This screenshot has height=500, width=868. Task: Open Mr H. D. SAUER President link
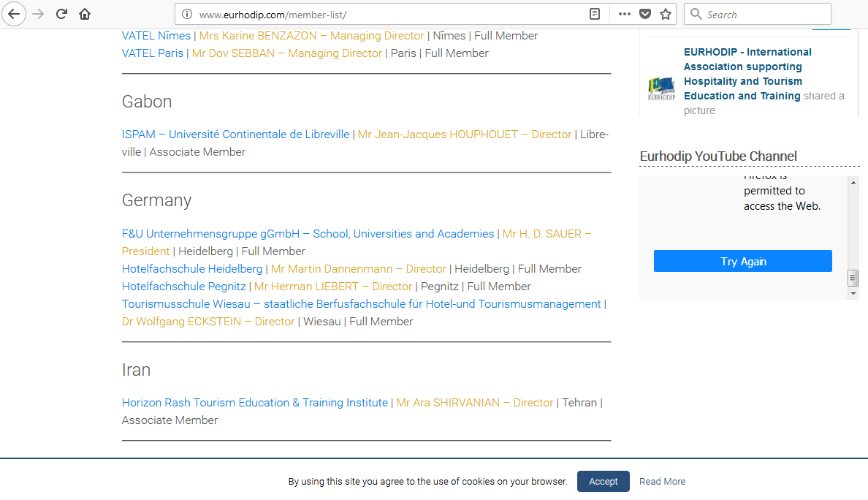[547, 234]
